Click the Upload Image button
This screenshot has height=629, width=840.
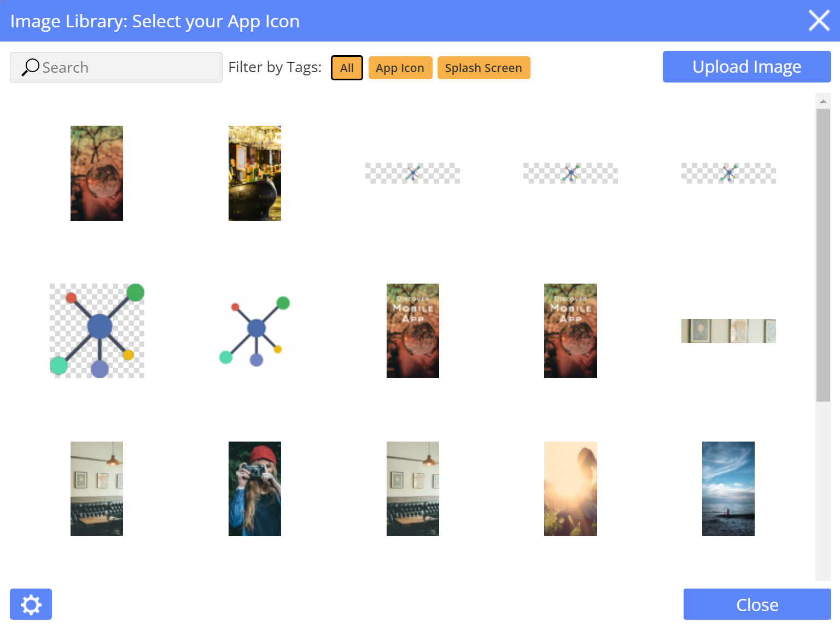(x=746, y=67)
